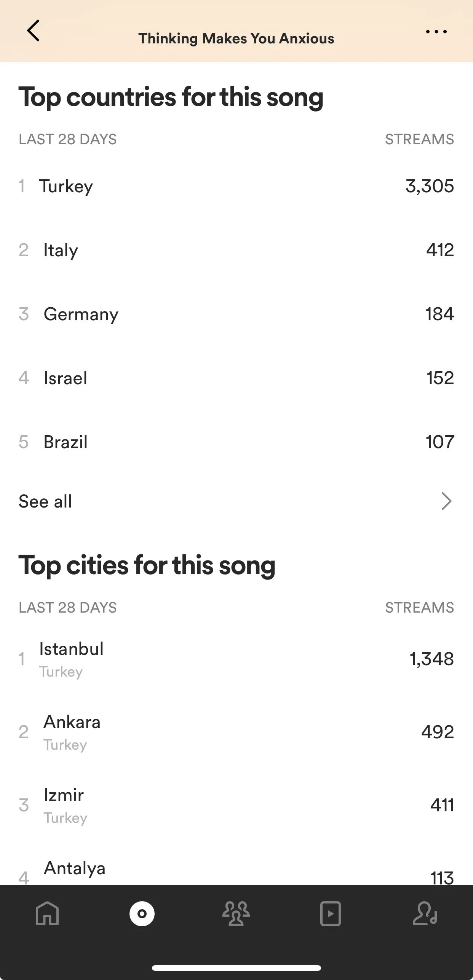
Task: Select the Istanbul city row
Action: click(237, 659)
